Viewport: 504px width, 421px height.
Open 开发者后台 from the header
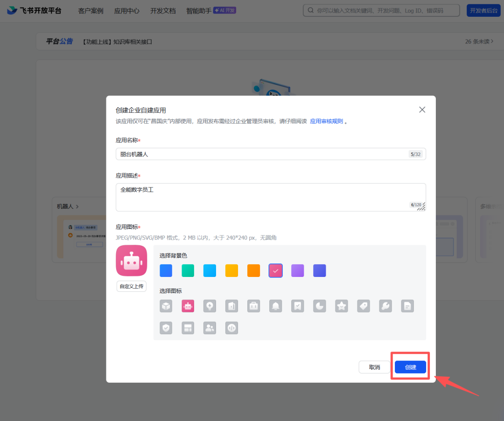[484, 11]
